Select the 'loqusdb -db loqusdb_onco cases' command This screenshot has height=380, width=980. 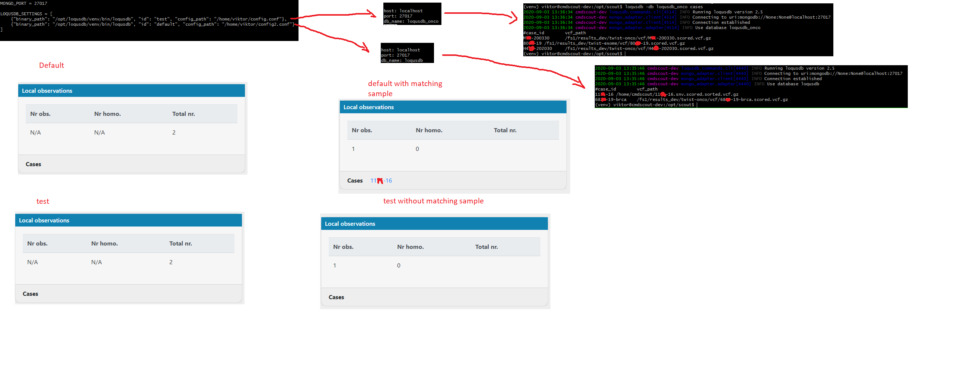(664, 7)
